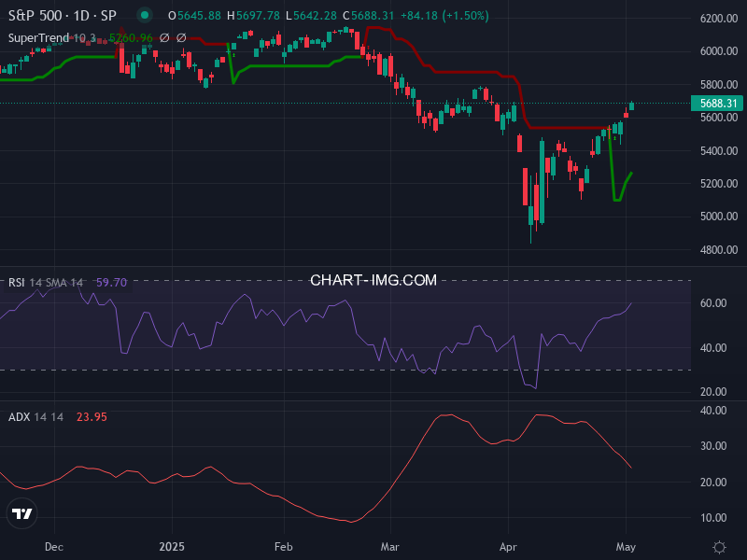The height and width of the screenshot is (560, 747).
Task: Click the current price tag 5688.31
Action: [718, 104]
